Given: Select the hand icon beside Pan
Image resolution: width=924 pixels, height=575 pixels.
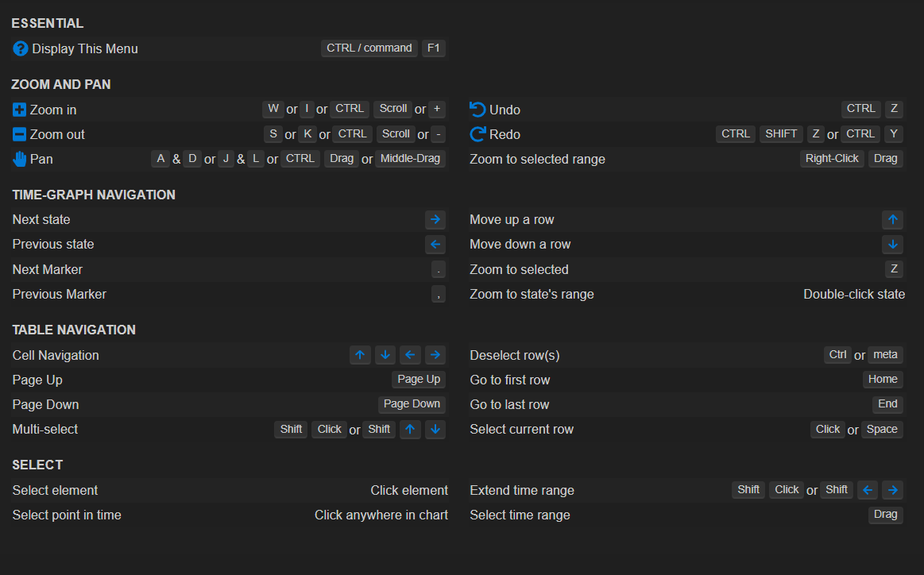Looking at the screenshot, I should [x=19, y=159].
